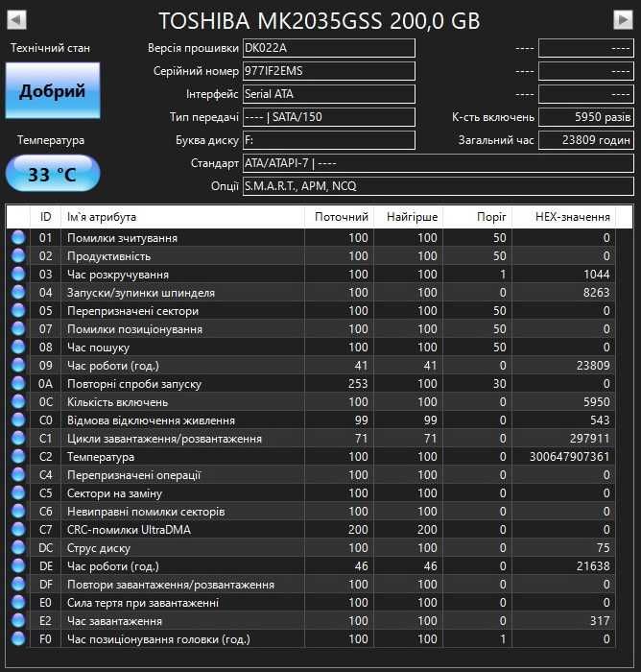This screenshot has width=641, height=672.
Task: Select current value 253 in row 0A
Action: (358, 384)
